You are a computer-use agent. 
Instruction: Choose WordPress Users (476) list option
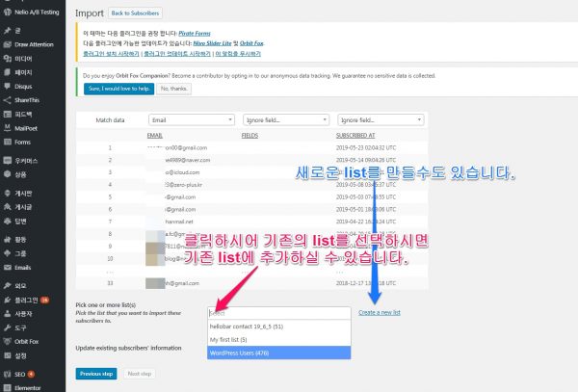click(x=278, y=353)
